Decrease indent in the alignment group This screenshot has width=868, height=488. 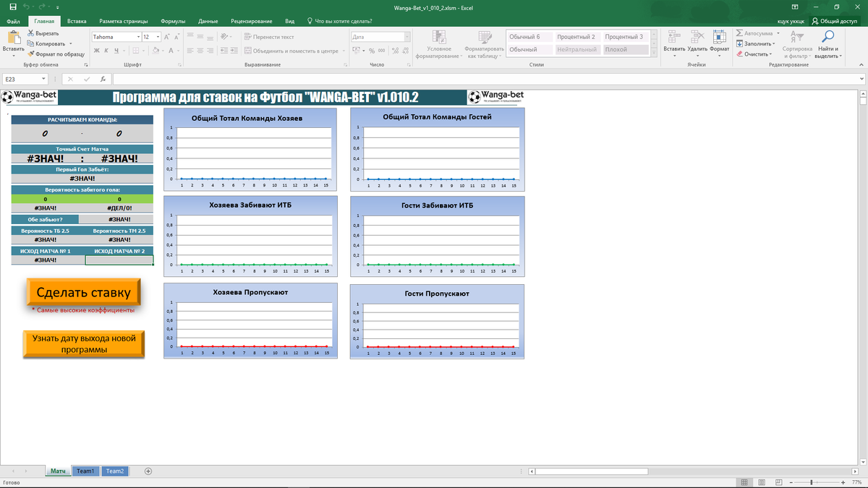coord(224,51)
